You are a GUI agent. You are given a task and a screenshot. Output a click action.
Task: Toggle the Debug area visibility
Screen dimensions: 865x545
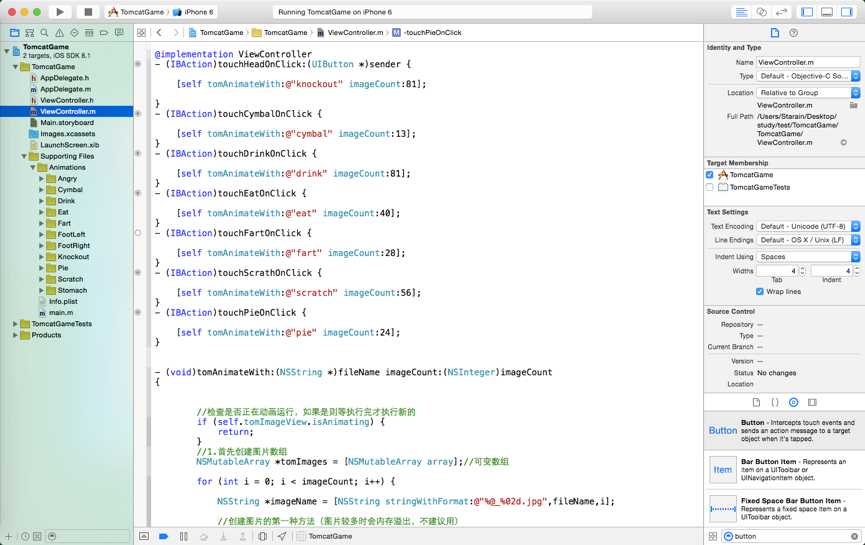coord(826,12)
